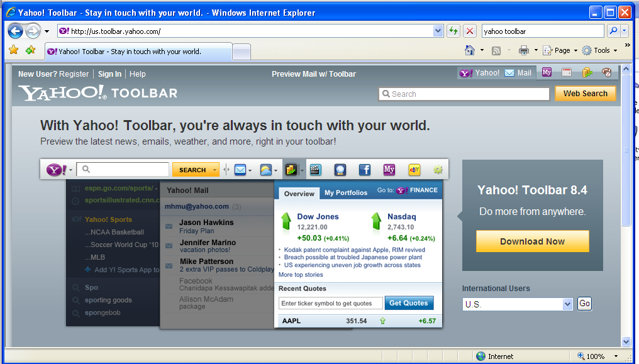Open the recent pages dropdown arrow
The width and height of the screenshot is (639, 364).
click(x=47, y=31)
